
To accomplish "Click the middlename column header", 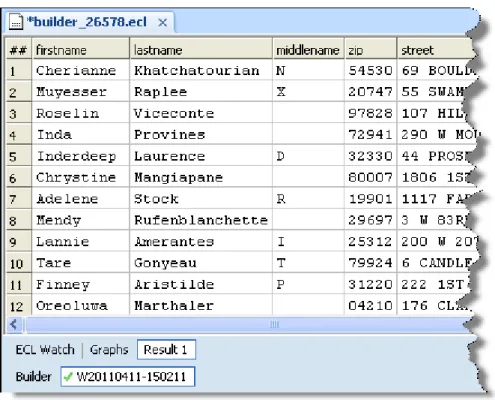I will pyautogui.click(x=308, y=50).
